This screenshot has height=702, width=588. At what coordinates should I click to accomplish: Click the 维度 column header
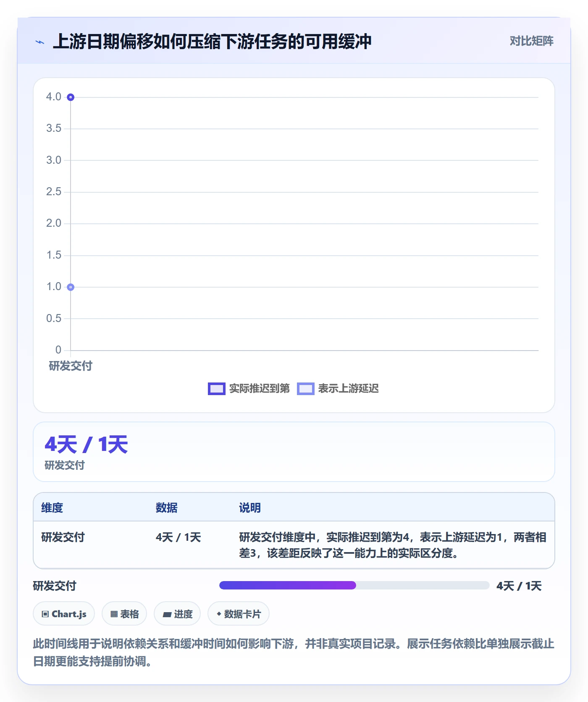pos(52,508)
